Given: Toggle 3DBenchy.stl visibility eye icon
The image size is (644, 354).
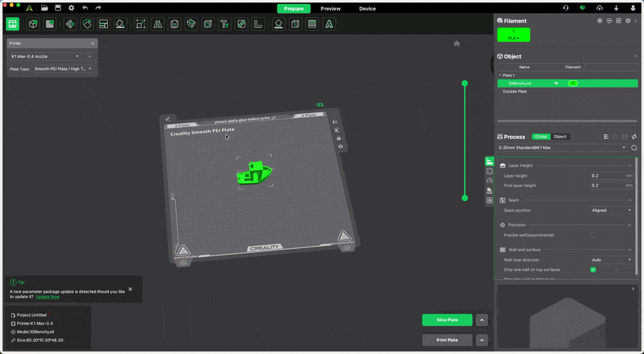Looking at the screenshot, I should (x=557, y=83).
